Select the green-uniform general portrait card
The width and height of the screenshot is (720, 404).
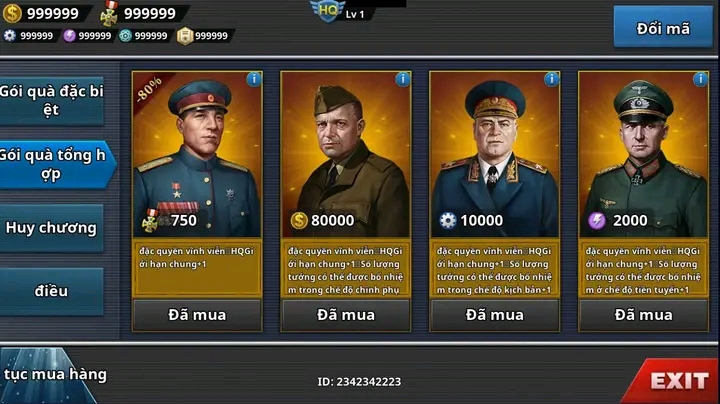pyautogui.click(x=643, y=154)
